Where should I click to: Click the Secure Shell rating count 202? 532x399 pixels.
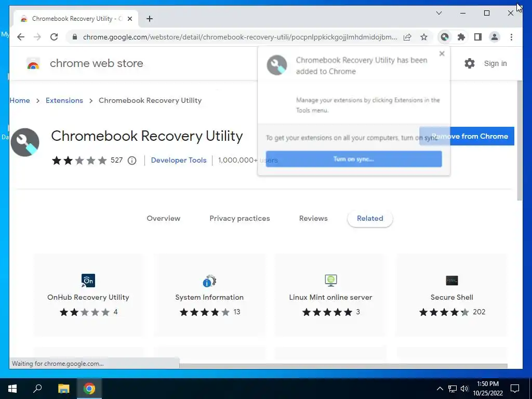478,312
